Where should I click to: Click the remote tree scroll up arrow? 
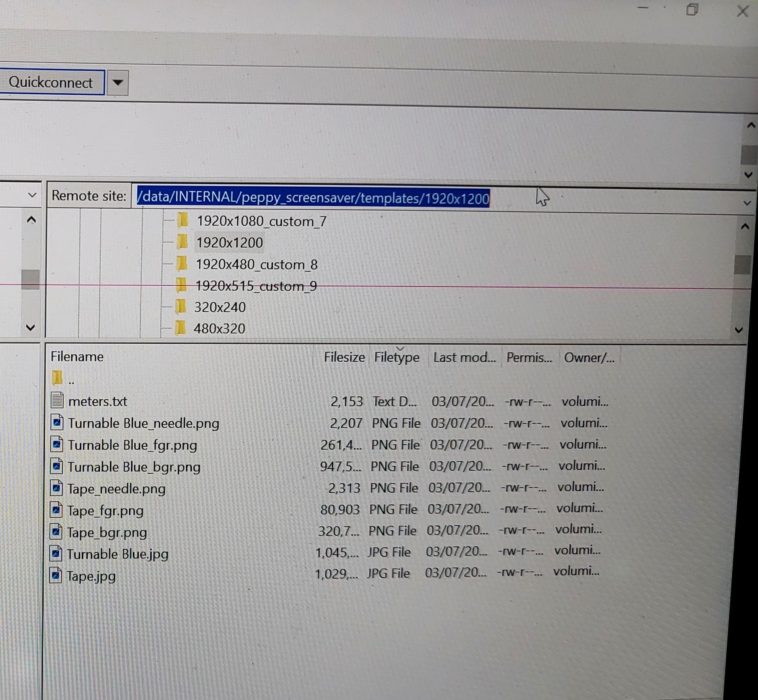[745, 226]
